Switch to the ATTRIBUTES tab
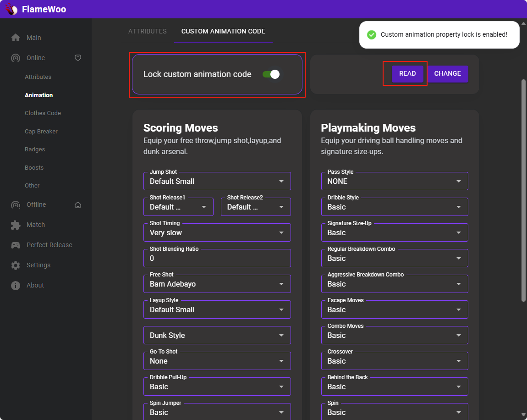This screenshot has height=420, width=527. tap(148, 31)
